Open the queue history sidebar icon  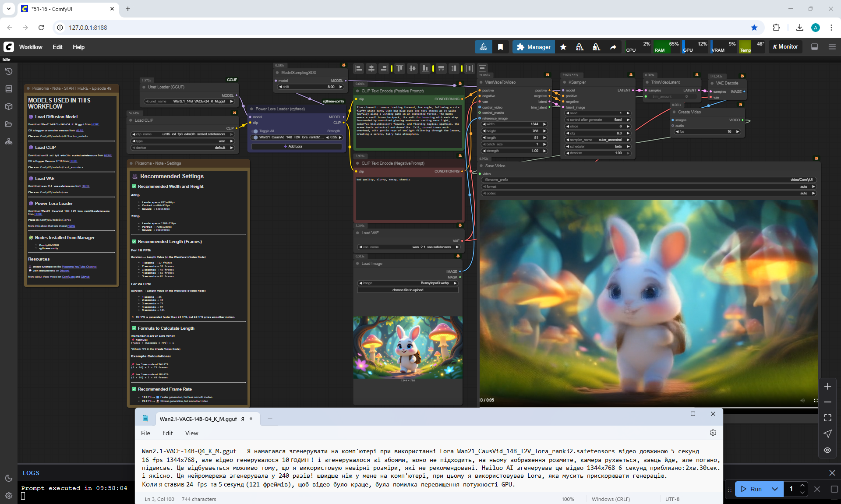pyautogui.click(x=9, y=71)
